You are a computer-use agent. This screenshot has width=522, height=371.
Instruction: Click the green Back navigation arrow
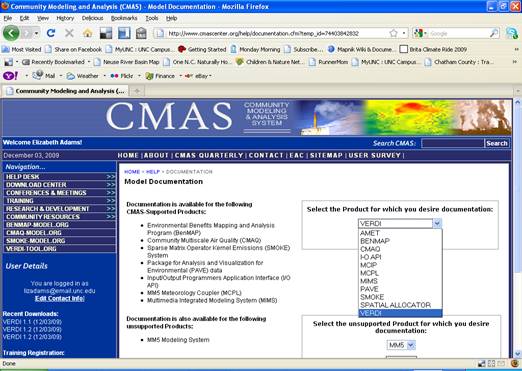click(11, 33)
